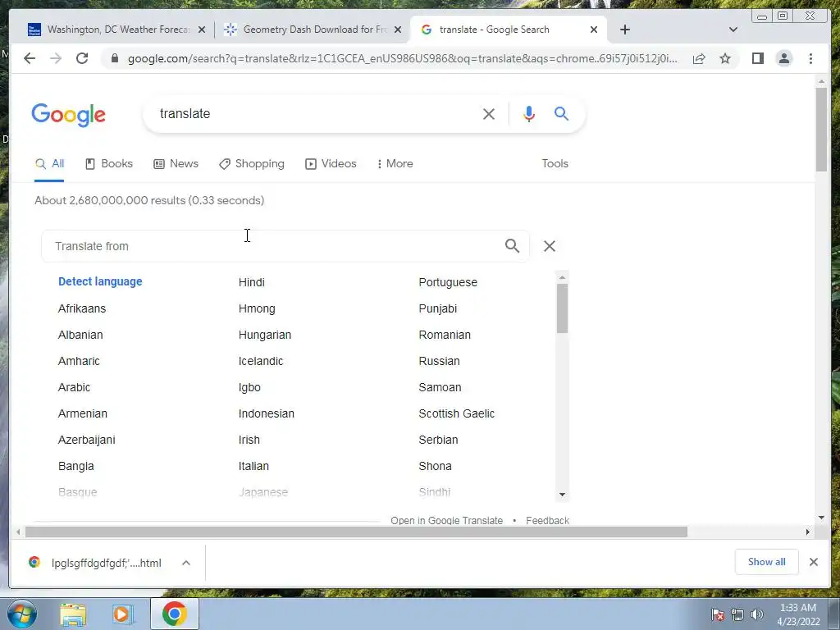Pick Serbian from the list
The image size is (840, 630).
pyautogui.click(x=438, y=440)
